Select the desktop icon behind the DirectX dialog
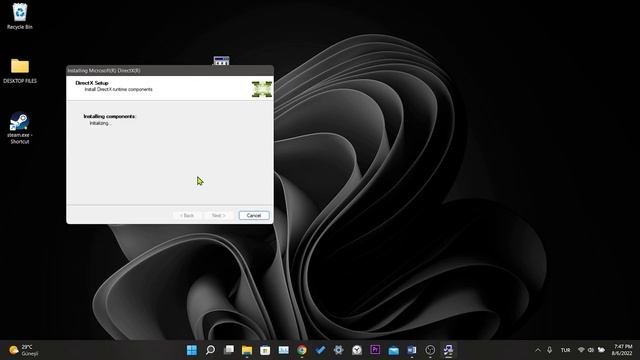The image size is (640, 360). 221,61
